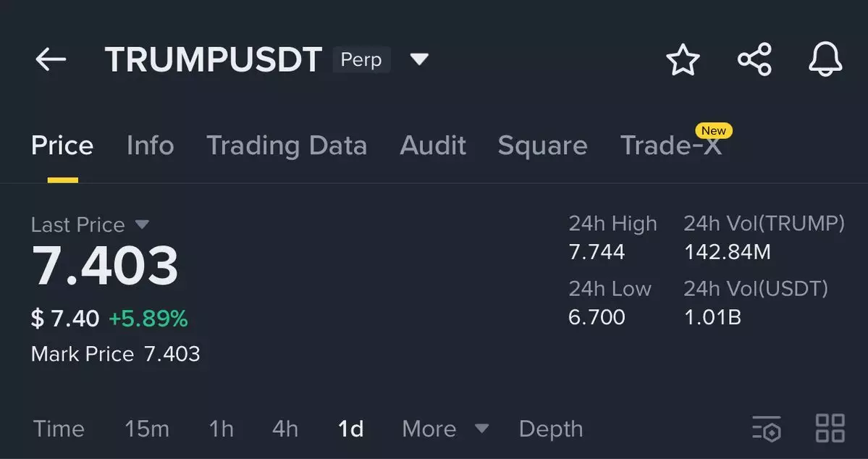Image resolution: width=868 pixels, height=459 pixels.
Task: Open the share icon
Action: click(754, 59)
